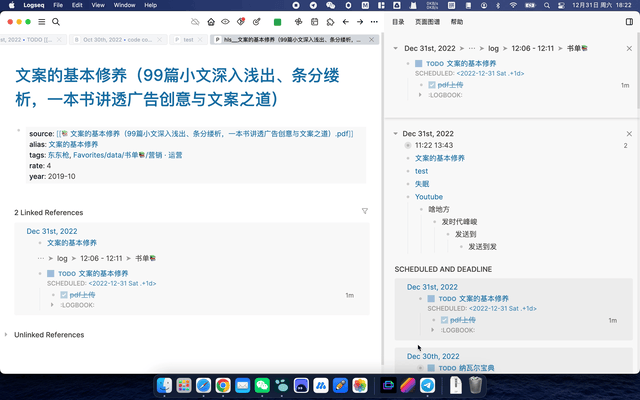Open the plugins puzzle-piece icon

pos(330,22)
